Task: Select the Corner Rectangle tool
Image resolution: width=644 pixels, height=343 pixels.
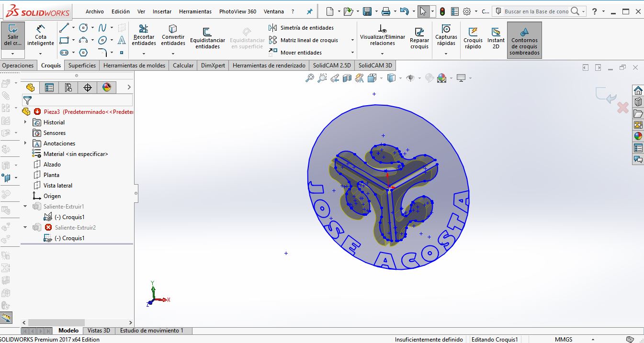Action: point(64,40)
